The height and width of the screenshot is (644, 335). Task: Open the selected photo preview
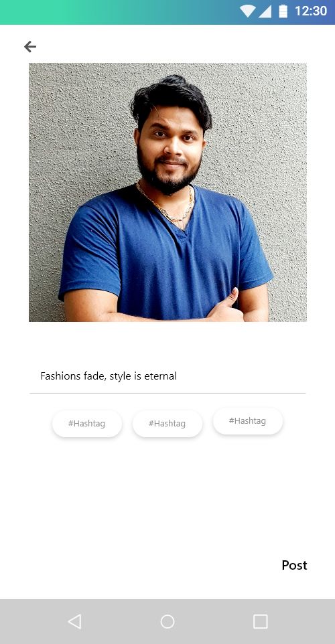click(167, 192)
